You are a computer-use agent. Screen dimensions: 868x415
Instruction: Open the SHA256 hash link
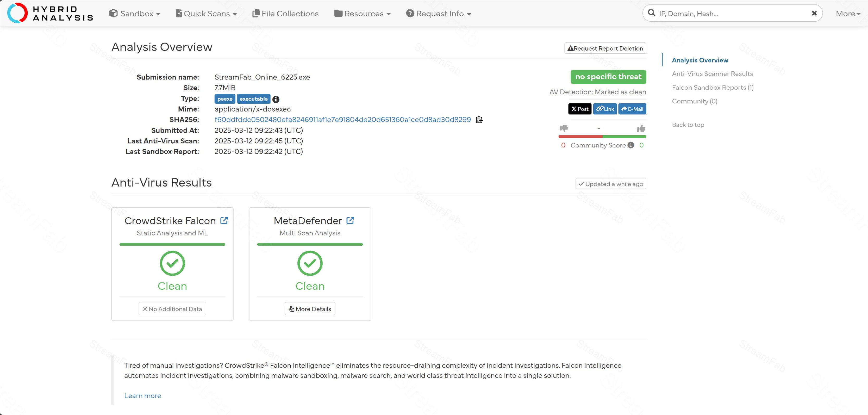pos(343,120)
